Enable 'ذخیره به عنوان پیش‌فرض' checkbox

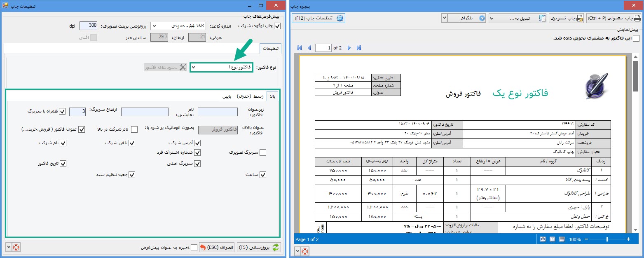click(x=194, y=247)
